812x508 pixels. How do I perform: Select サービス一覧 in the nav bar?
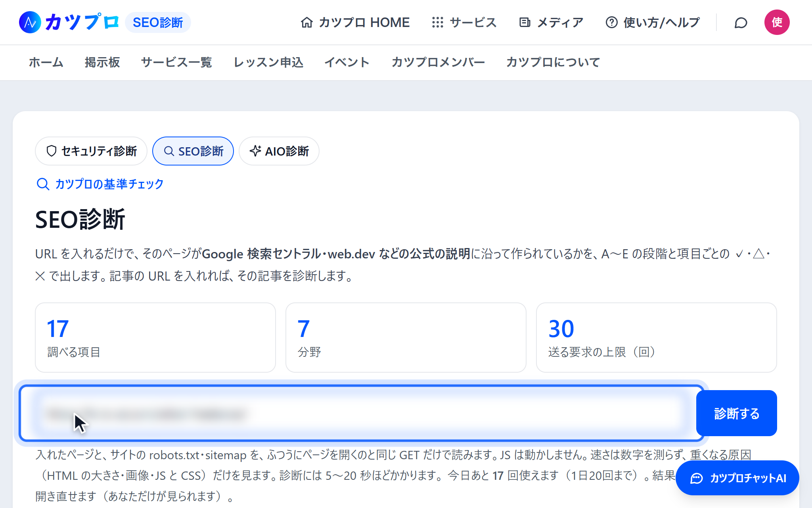176,62
